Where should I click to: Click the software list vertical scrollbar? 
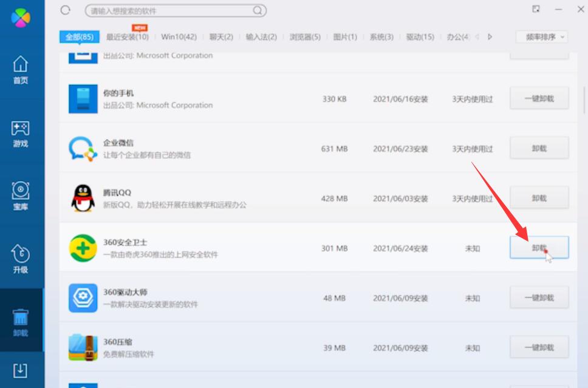tap(584, 100)
